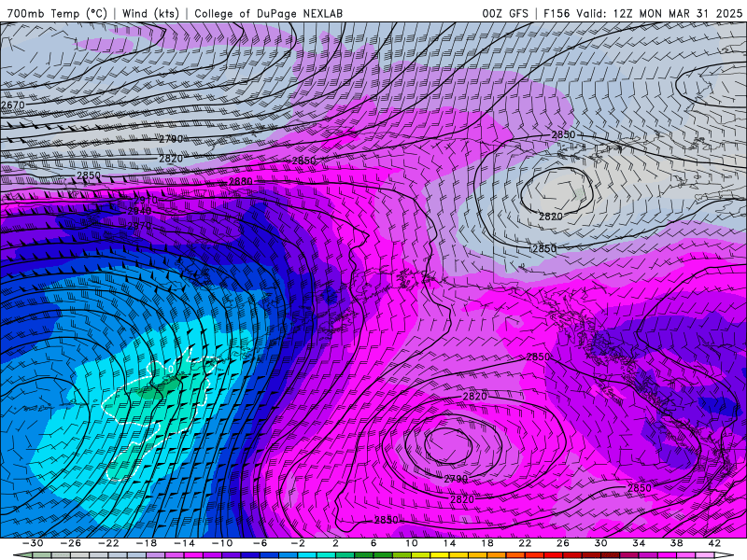Click 'F156 Valid: 12Z MON MAR 31 2025'
This screenshot has height=560, width=747.
pyautogui.click(x=642, y=13)
